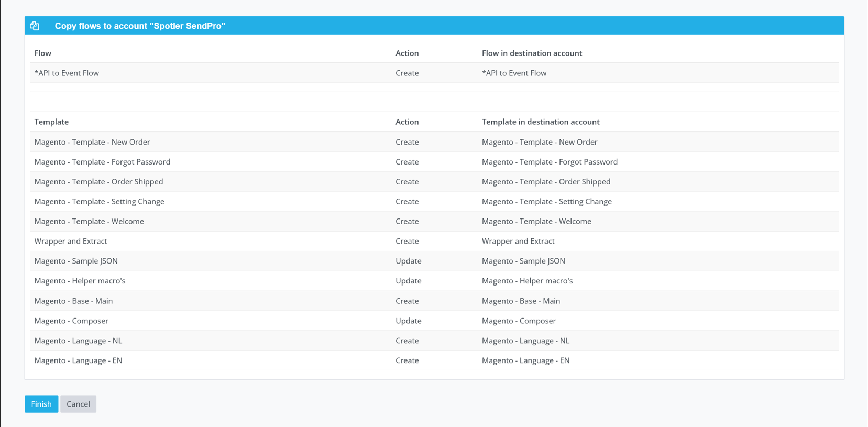Click 'Magento - Helper macro's' in Template column
Viewport: 868px width, 427px height.
[x=80, y=281]
